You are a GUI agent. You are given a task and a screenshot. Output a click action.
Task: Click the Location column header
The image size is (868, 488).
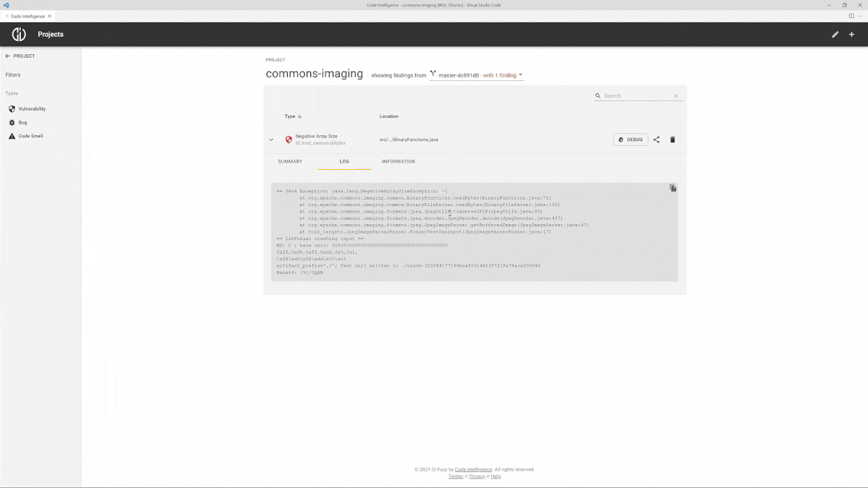(x=389, y=116)
